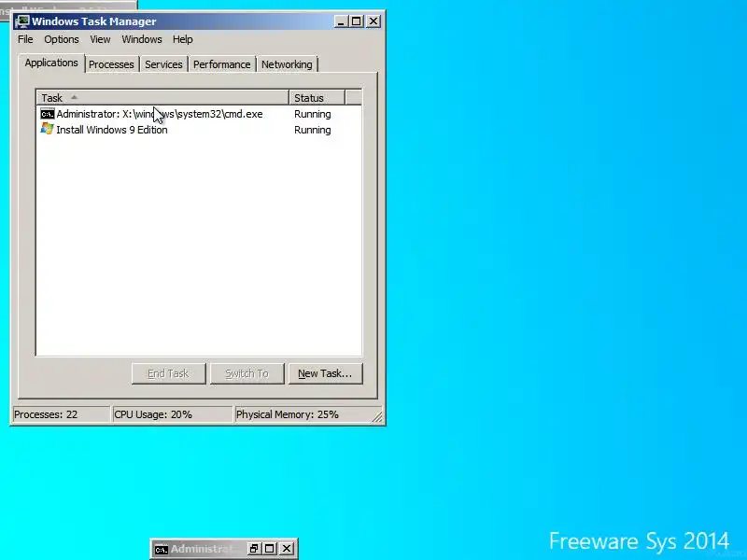The width and height of the screenshot is (747, 560).
Task: Open the Options menu
Action: [62, 39]
